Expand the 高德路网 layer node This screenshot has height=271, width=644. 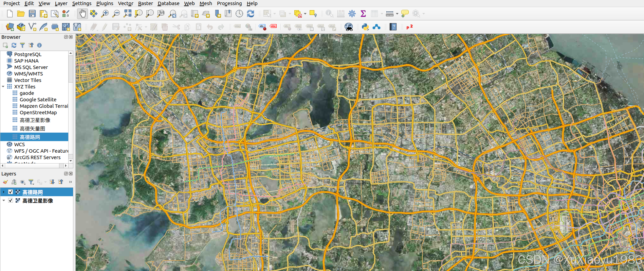click(x=4, y=192)
